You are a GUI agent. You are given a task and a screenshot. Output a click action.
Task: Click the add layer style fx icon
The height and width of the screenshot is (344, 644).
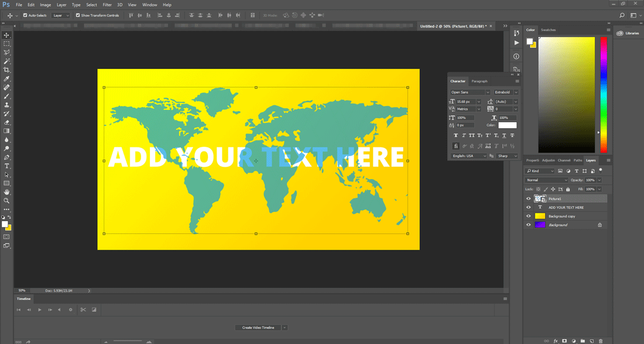[555, 340]
